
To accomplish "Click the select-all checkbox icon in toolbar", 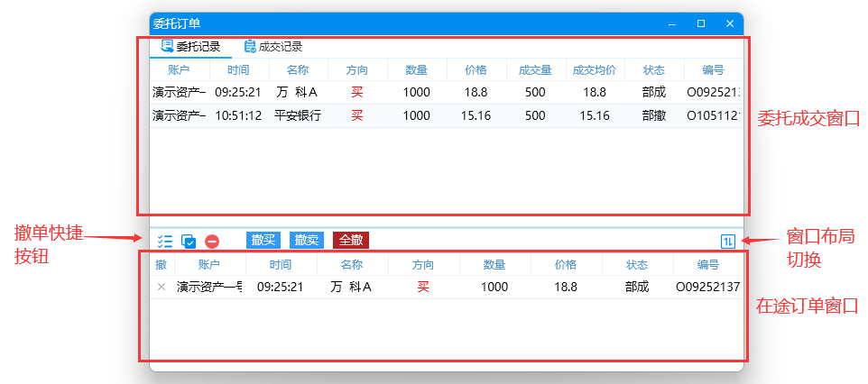I will pyautogui.click(x=189, y=242).
